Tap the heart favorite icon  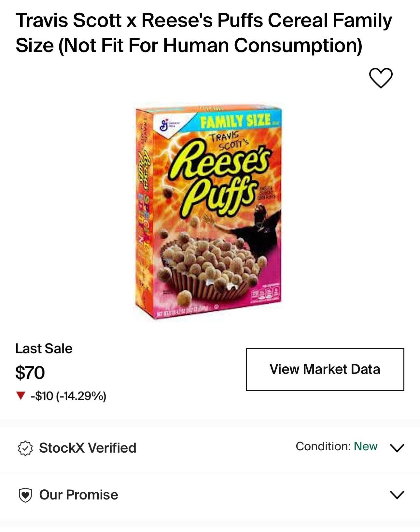pyautogui.click(x=381, y=78)
